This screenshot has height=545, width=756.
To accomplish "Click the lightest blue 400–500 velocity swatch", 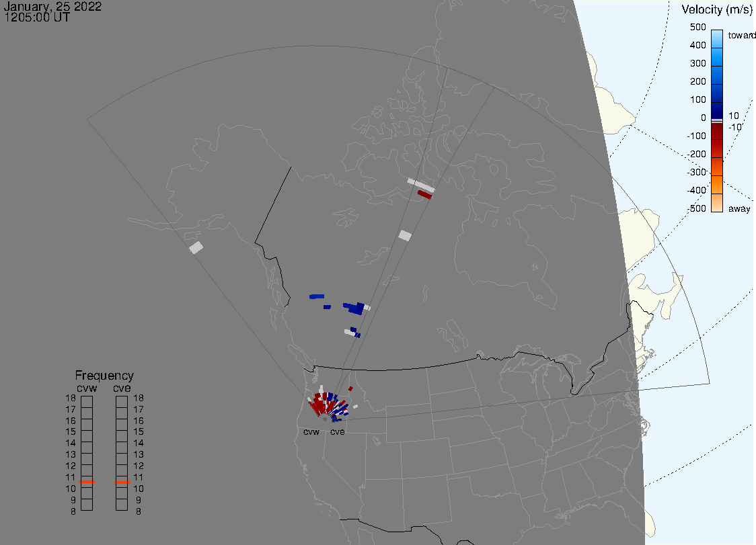I will click(x=717, y=38).
